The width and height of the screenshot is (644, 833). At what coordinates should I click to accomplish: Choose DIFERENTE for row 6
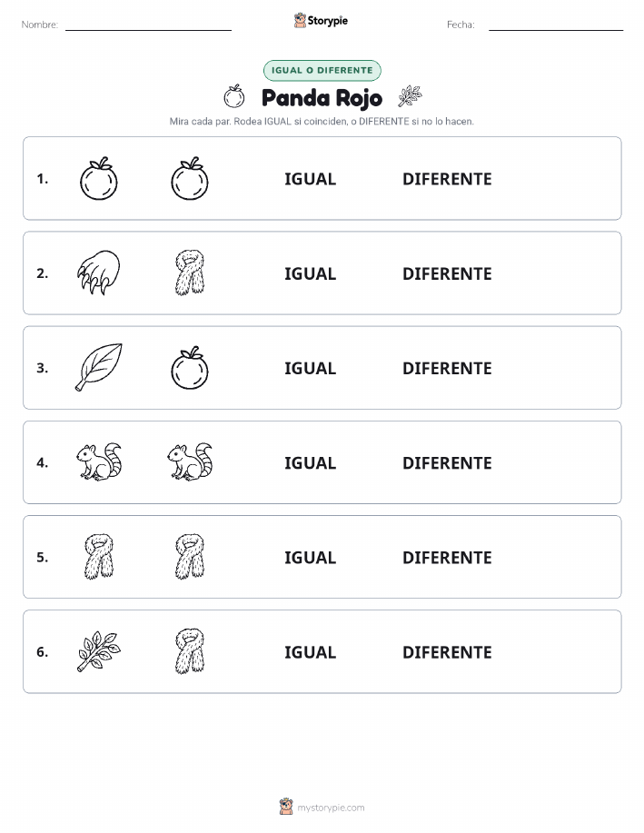point(447,652)
